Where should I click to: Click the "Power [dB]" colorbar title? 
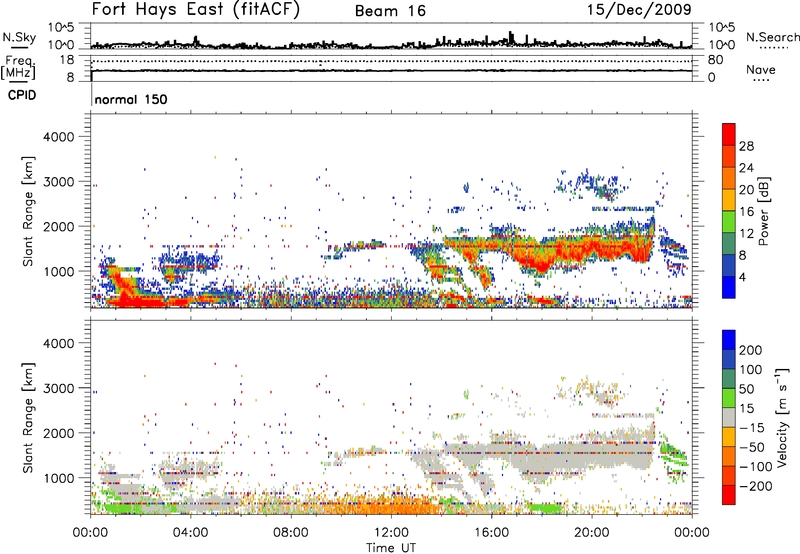pyautogui.click(x=764, y=211)
